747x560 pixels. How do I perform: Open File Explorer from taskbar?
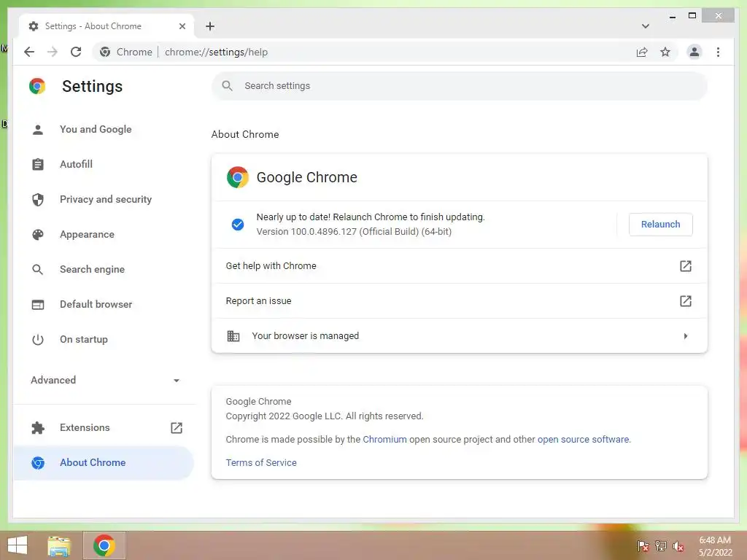pos(59,545)
